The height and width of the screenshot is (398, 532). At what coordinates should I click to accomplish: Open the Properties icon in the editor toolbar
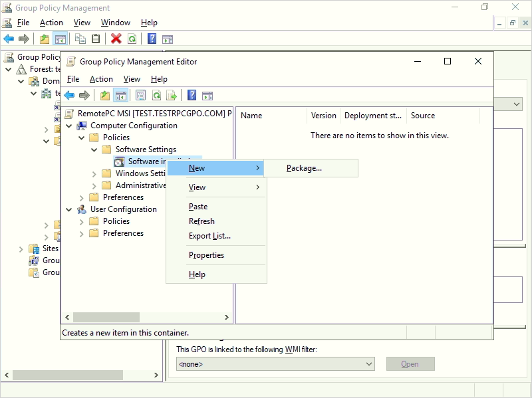pos(140,95)
